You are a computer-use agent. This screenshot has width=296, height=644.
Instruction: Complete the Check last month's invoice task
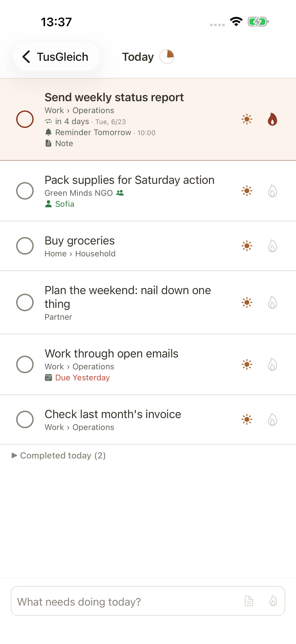[x=25, y=419]
